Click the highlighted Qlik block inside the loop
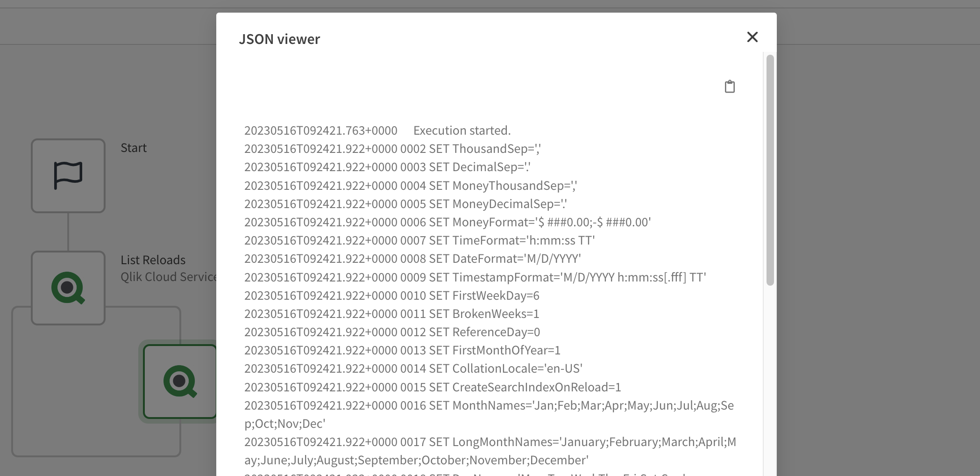980x476 pixels. point(180,382)
